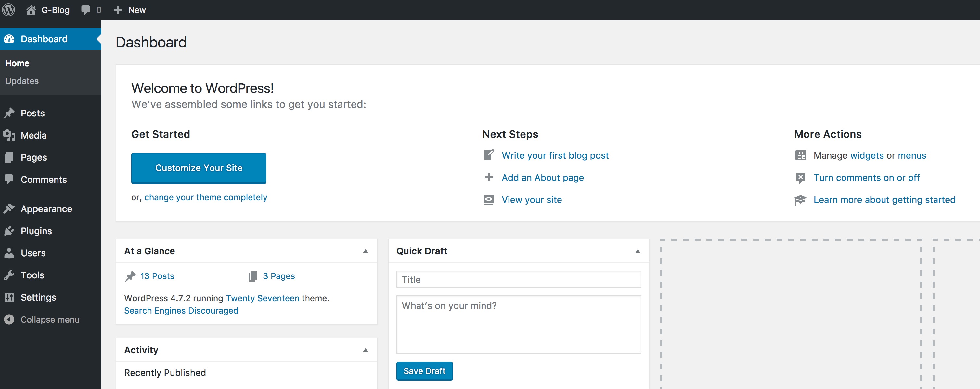
Task: Click the widgets icon beside Manage widgets
Action: pyautogui.click(x=801, y=155)
